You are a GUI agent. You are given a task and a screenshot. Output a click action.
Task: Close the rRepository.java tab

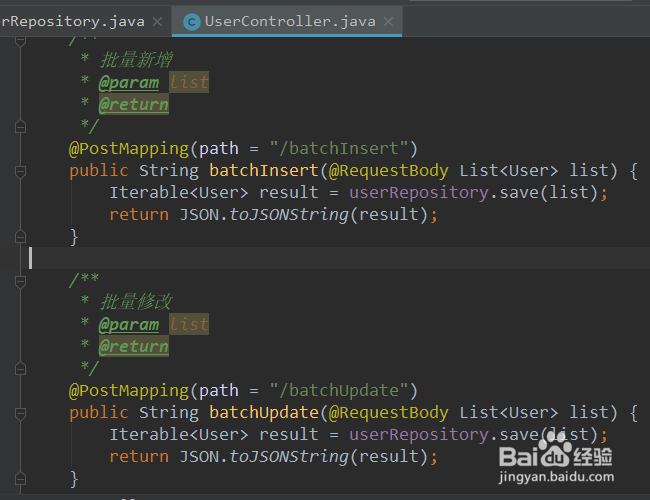click(x=158, y=22)
